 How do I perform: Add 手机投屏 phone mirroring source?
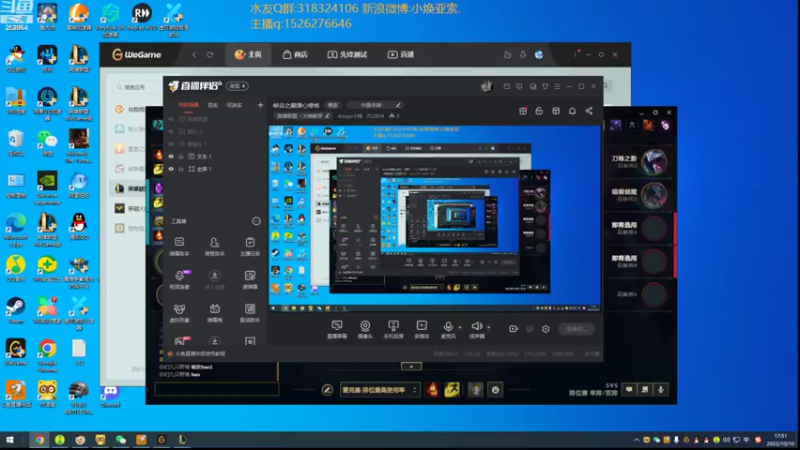(x=393, y=329)
